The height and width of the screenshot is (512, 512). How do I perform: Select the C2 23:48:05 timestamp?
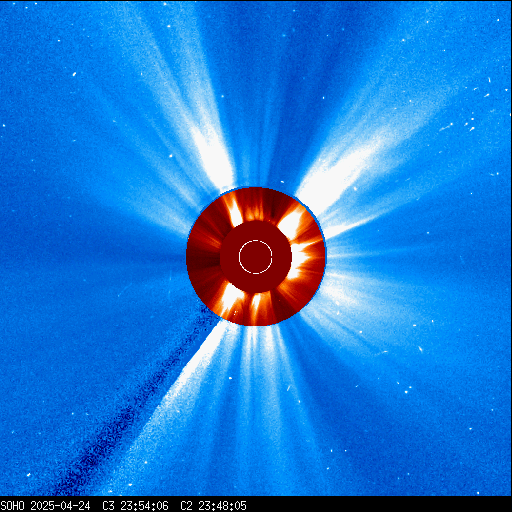pyautogui.click(x=213, y=506)
